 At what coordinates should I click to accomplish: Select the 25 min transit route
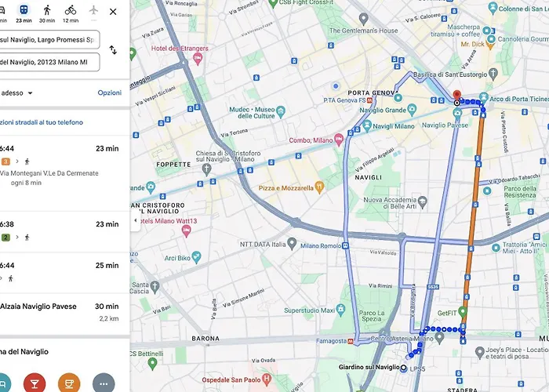(61, 271)
